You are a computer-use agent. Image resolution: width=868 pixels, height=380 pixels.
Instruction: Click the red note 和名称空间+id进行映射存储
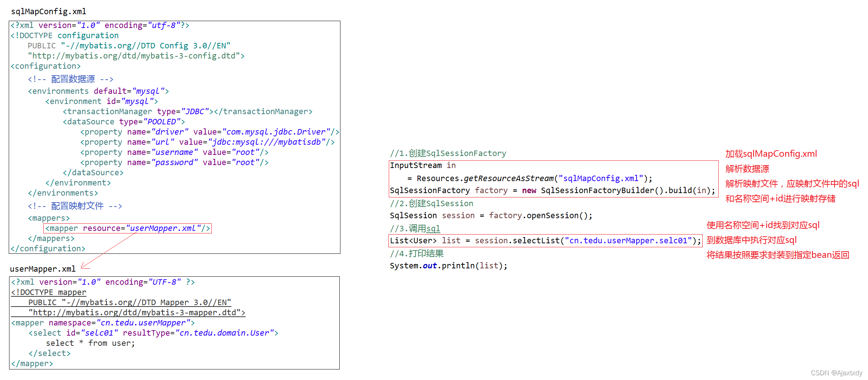click(780, 199)
